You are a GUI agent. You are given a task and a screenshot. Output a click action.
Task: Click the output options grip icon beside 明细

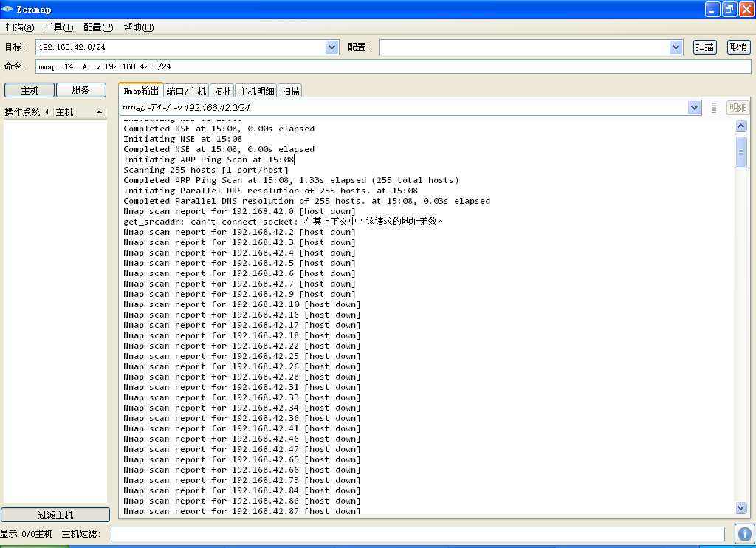tap(714, 108)
